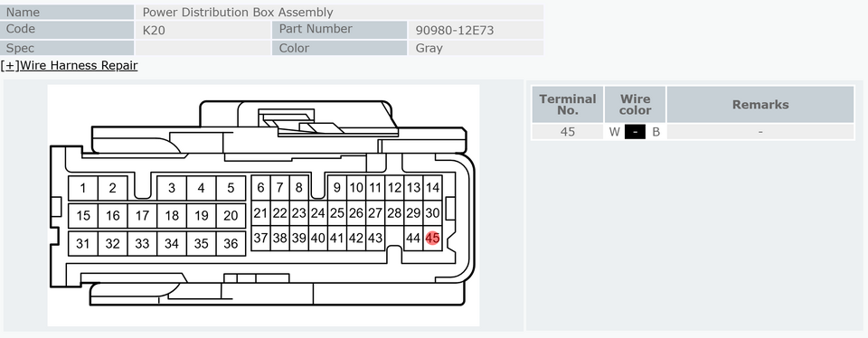
Task: Click the Wire color column header
Action: [635, 105]
